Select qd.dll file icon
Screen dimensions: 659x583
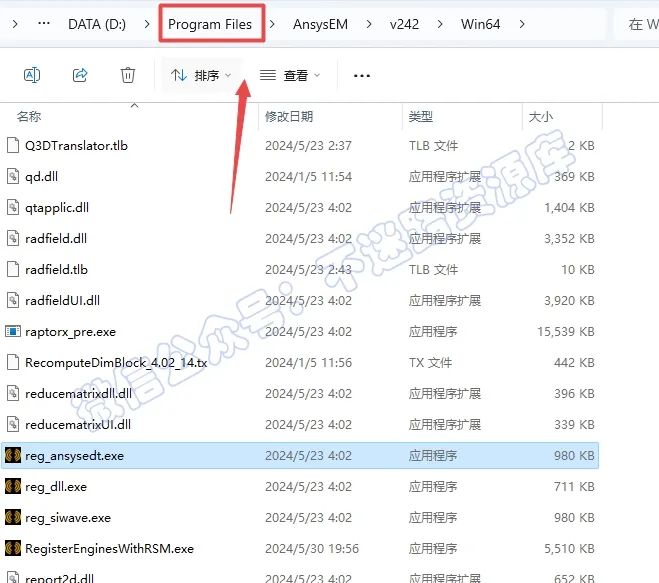13,176
